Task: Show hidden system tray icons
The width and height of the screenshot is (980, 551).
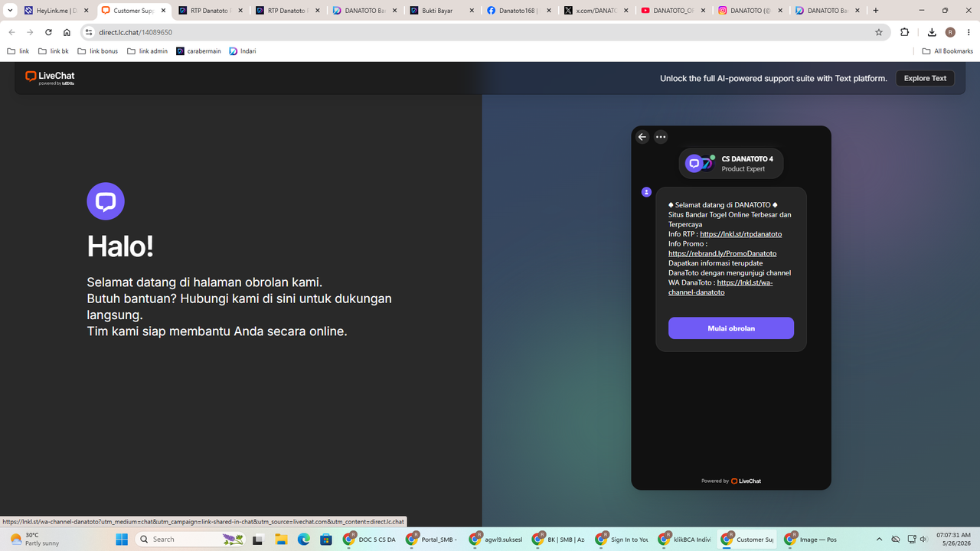Action: click(x=879, y=540)
